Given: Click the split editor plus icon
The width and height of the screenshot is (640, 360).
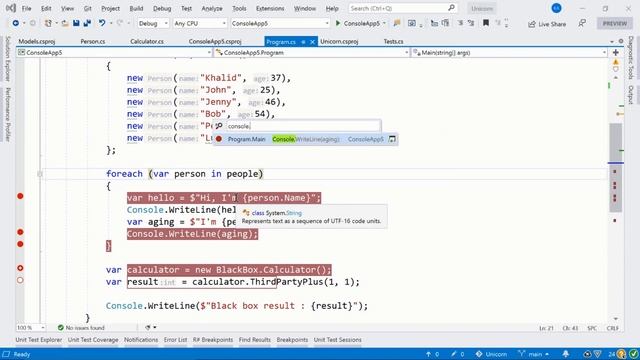Looking at the screenshot, I should coord(616,53).
